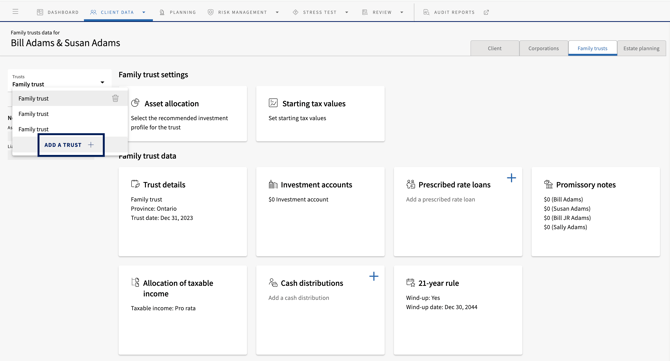Open the Investment accounts card
670x361 pixels.
pyautogui.click(x=320, y=212)
